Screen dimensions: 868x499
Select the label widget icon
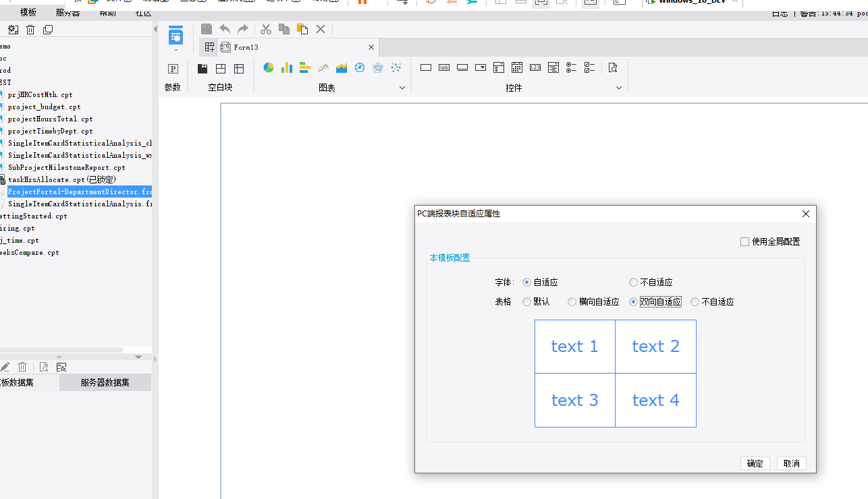(444, 67)
